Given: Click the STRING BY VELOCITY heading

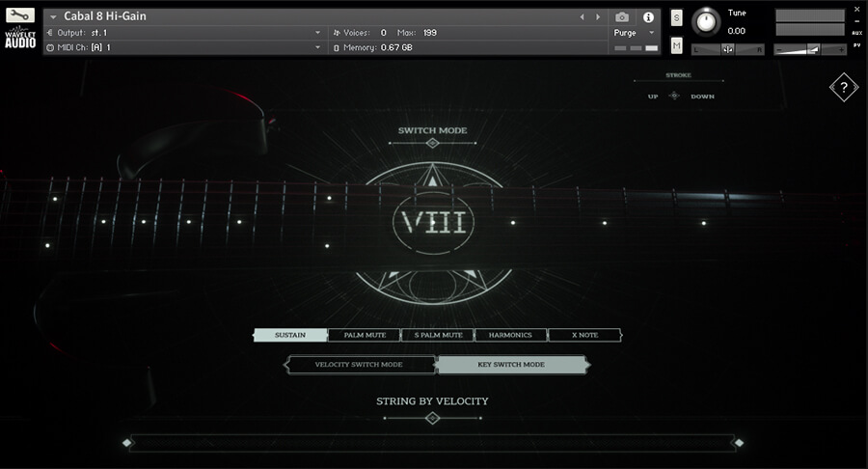Looking at the screenshot, I should tap(432, 400).
